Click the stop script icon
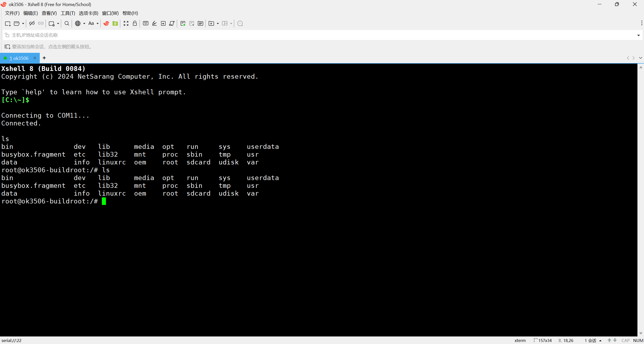 click(x=192, y=23)
